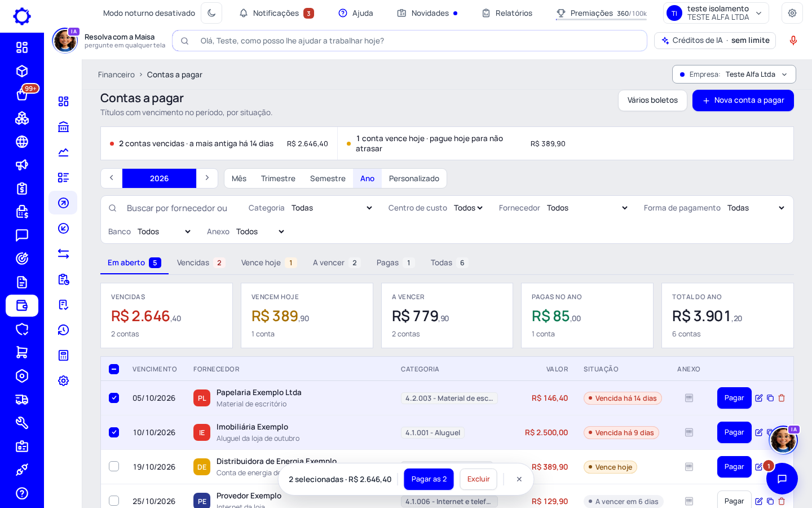Open the delivery truck icon in blue sidebar

click(22, 400)
